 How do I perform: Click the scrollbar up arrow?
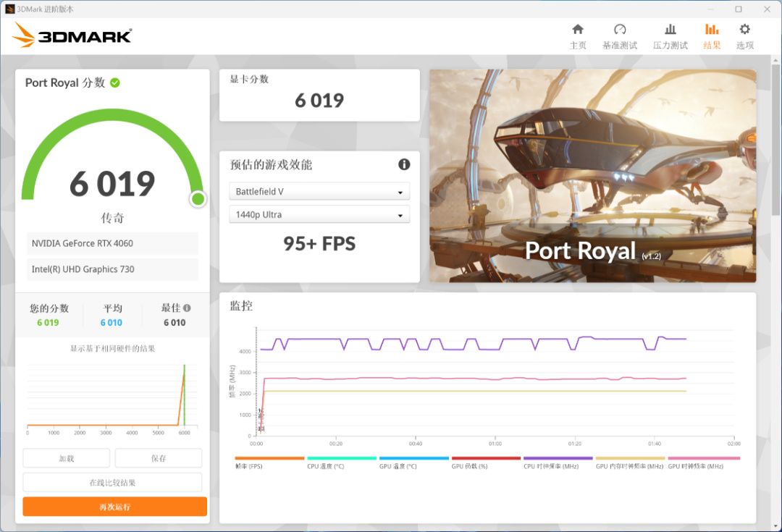point(775,60)
